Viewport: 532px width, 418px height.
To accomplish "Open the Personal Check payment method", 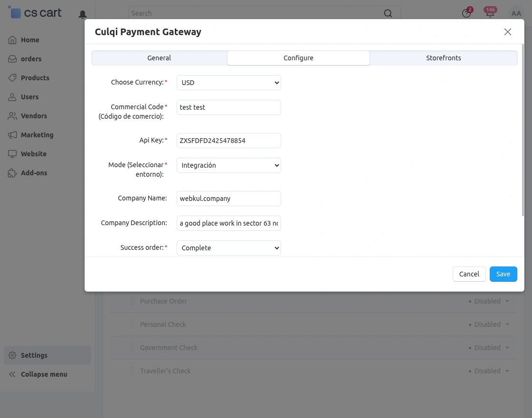I will [x=163, y=324].
